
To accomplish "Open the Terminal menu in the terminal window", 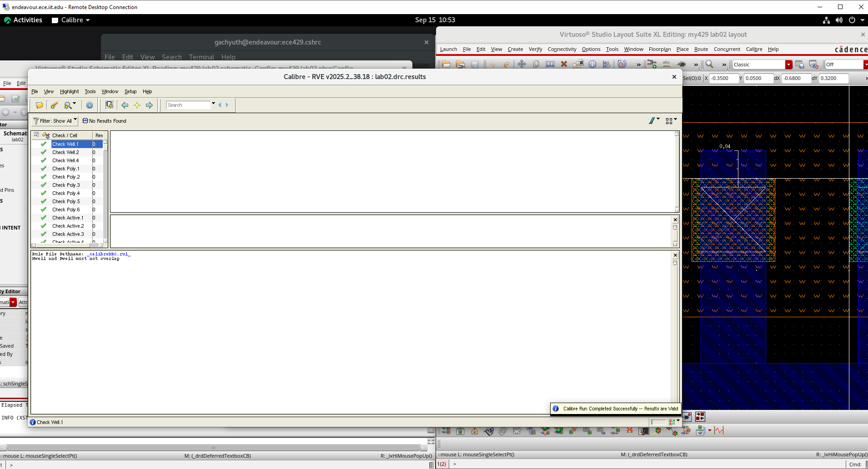I will pos(201,57).
